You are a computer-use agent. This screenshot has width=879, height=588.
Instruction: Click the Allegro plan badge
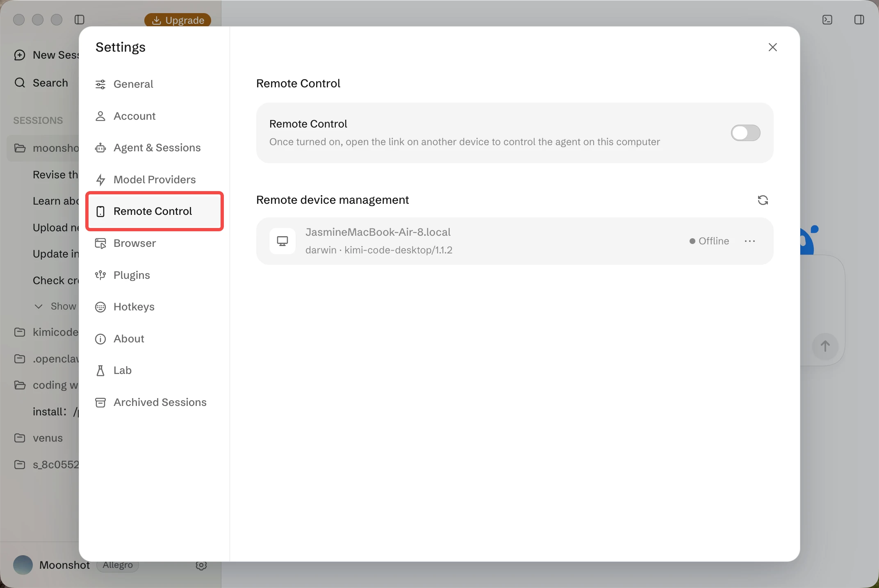[118, 565]
